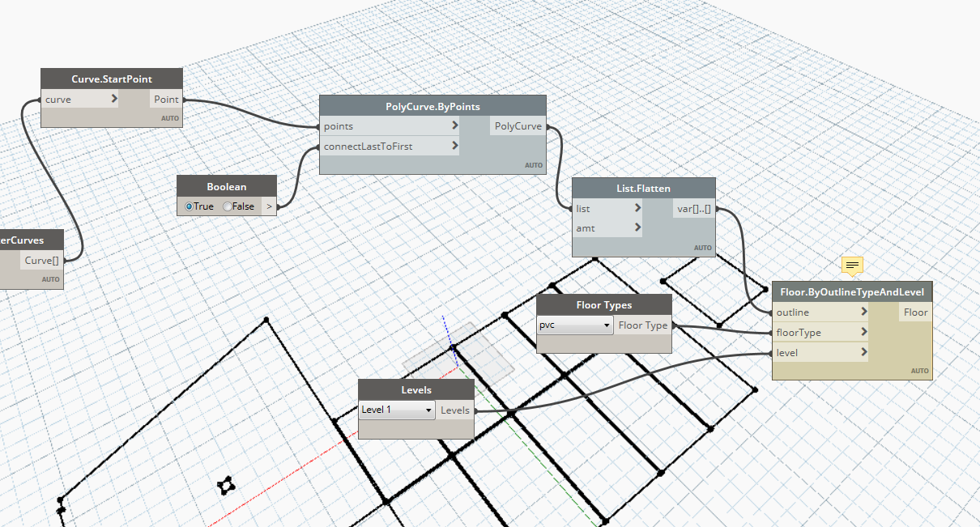Select the Curve.StartPoint node header
980x527 pixels.
(x=112, y=79)
